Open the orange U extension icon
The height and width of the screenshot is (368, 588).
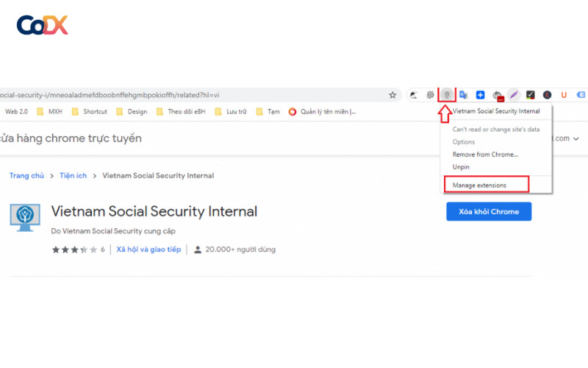click(x=564, y=95)
